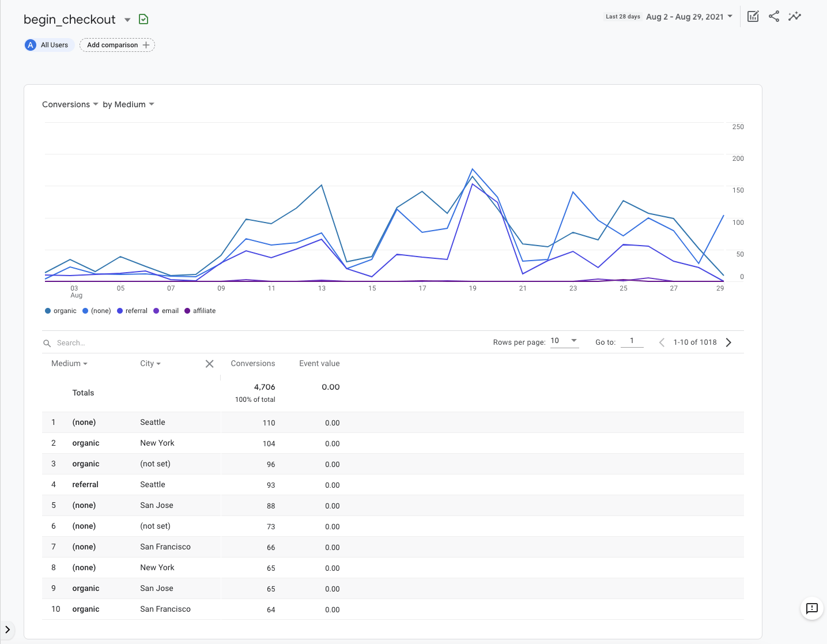Toggle the affiliate legend entry

point(200,311)
